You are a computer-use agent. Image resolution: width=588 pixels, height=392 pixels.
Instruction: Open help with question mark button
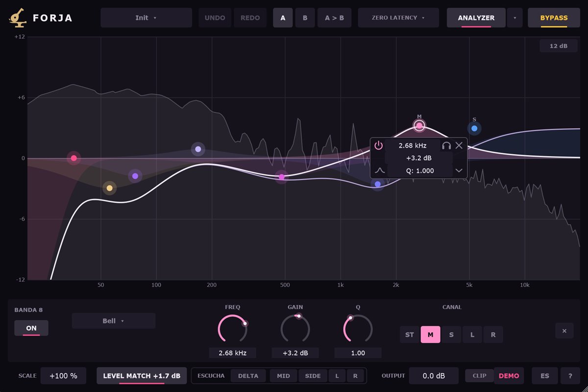coord(570,376)
